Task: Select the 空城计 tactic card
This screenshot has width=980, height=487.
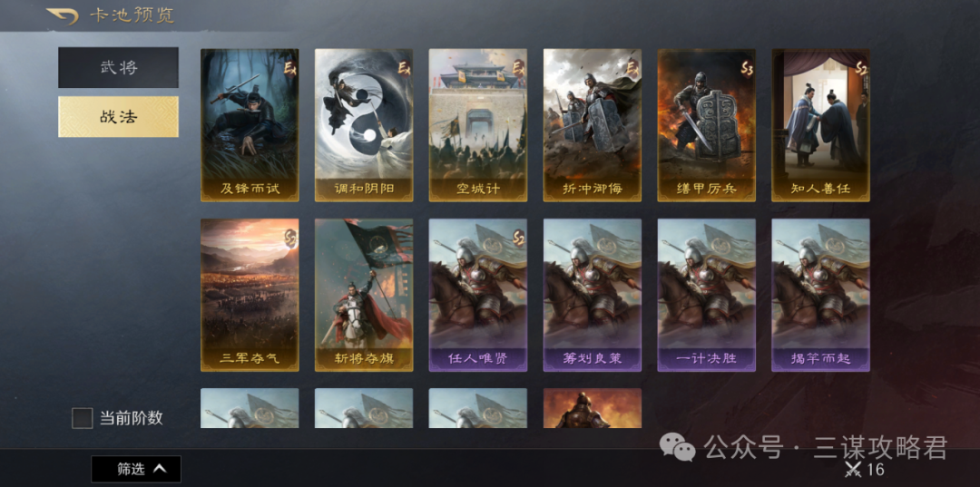Action: [478, 125]
